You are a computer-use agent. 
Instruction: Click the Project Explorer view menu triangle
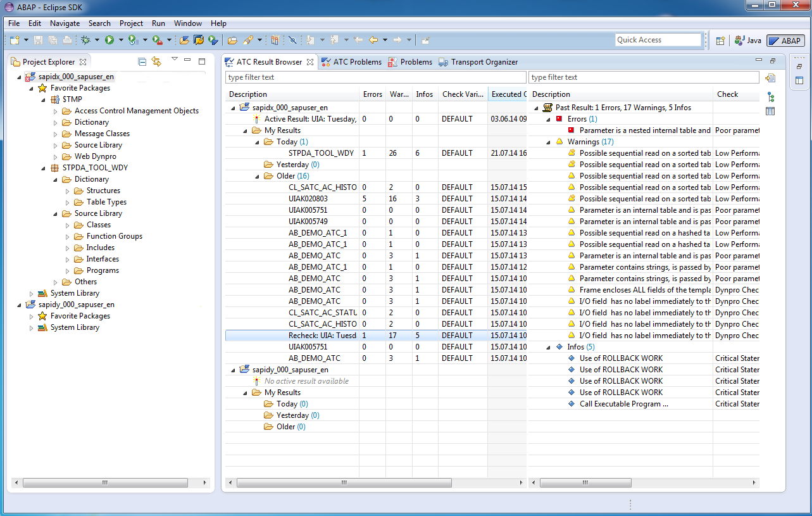coord(174,60)
